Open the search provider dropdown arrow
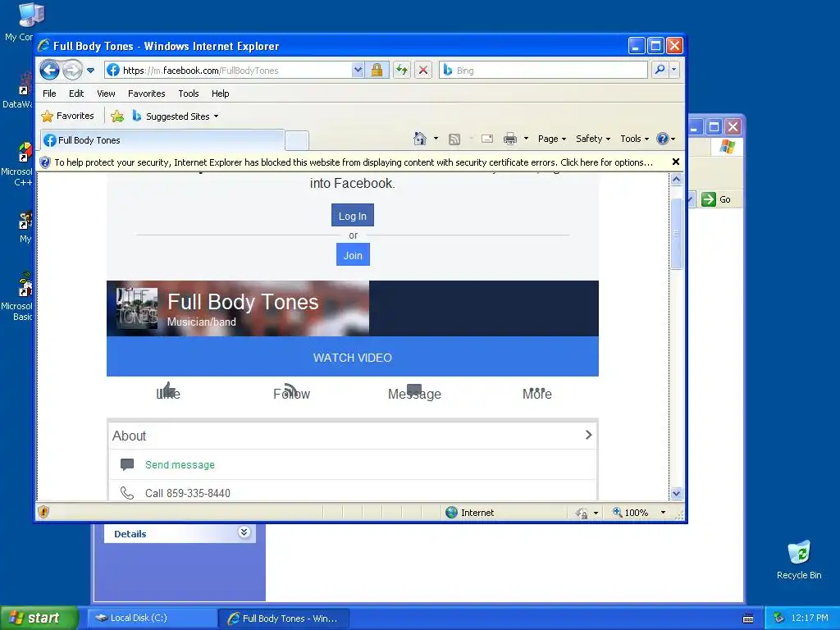 [x=674, y=70]
